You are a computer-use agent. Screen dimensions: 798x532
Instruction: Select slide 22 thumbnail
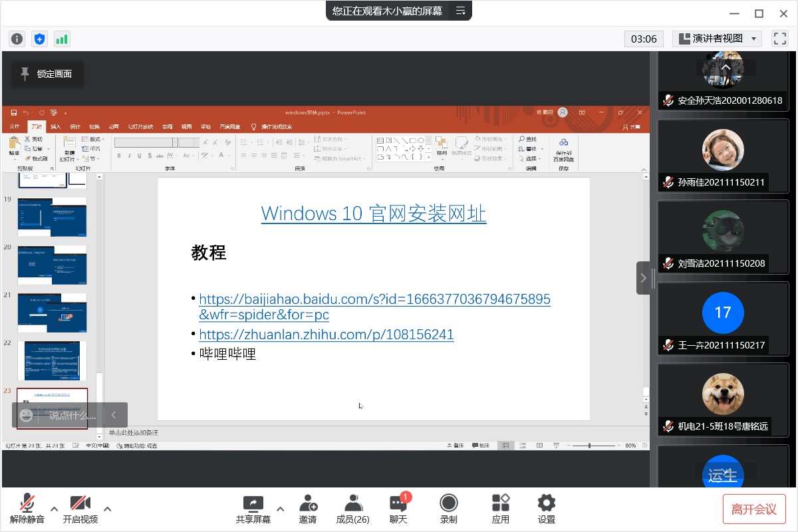pyautogui.click(x=52, y=360)
